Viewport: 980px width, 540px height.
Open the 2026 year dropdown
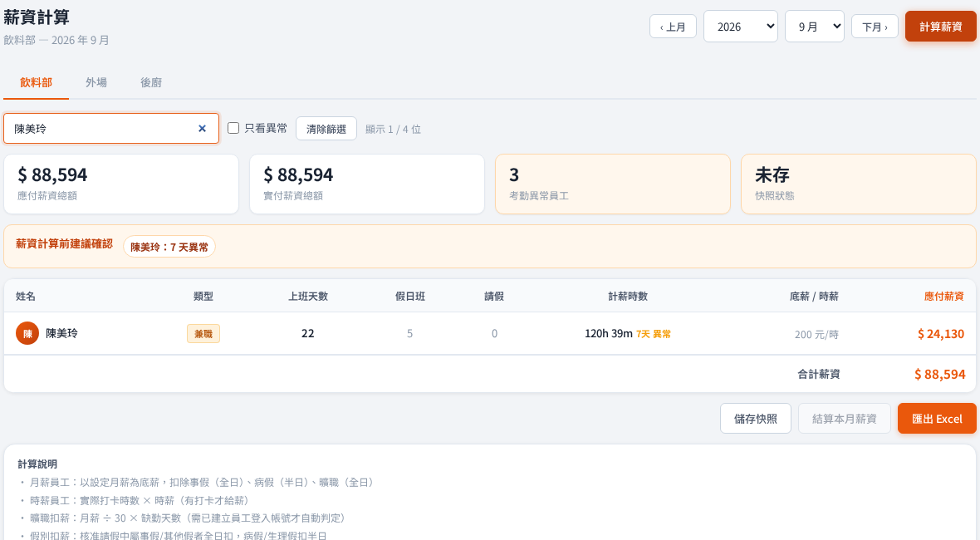coord(741,27)
